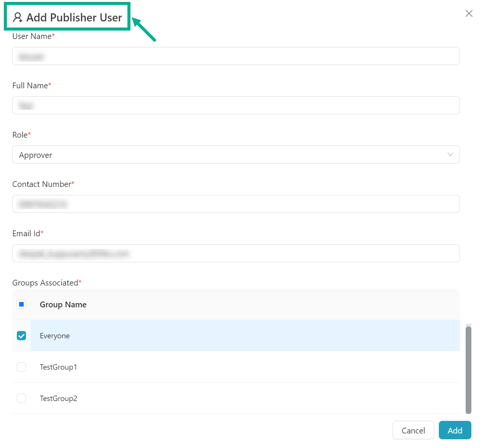The width and height of the screenshot is (484, 448).
Task: Click the Add Publisher User heading text
Action: (x=74, y=18)
